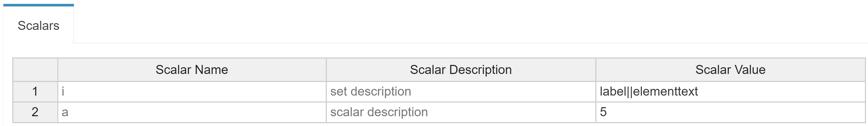The height and width of the screenshot is (126, 868).
Task: Click the scalar name cell 'i'
Action: tap(192, 91)
